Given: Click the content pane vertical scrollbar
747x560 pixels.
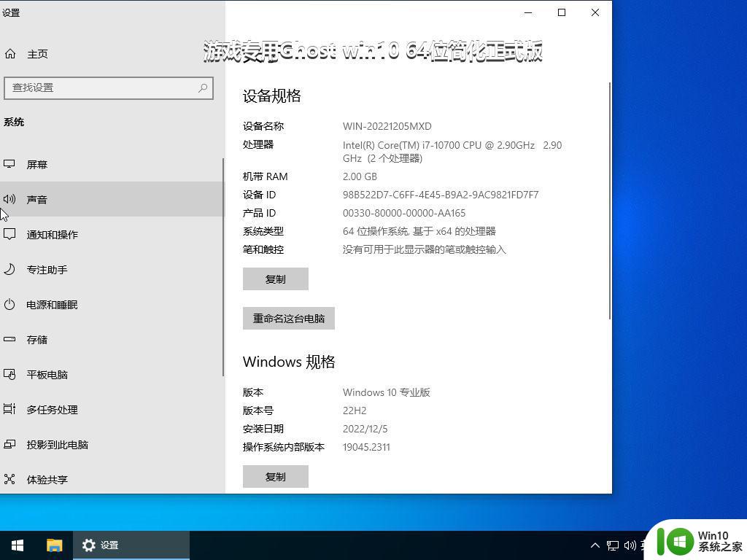Looking at the screenshot, I should (x=610, y=201).
